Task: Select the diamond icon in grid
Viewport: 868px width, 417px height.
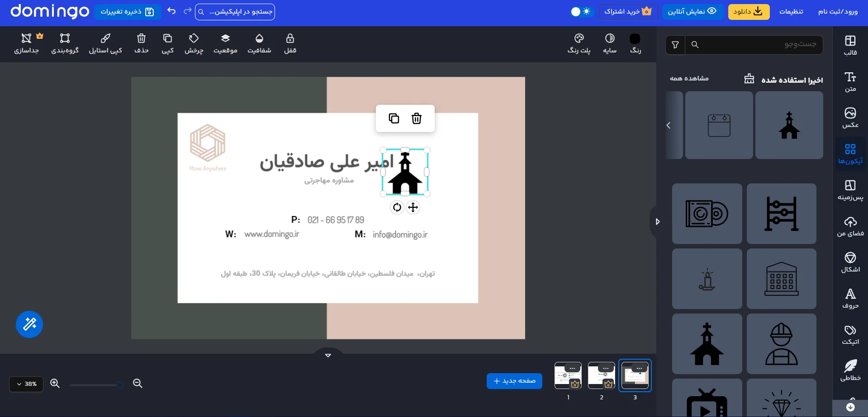Action: point(782,398)
